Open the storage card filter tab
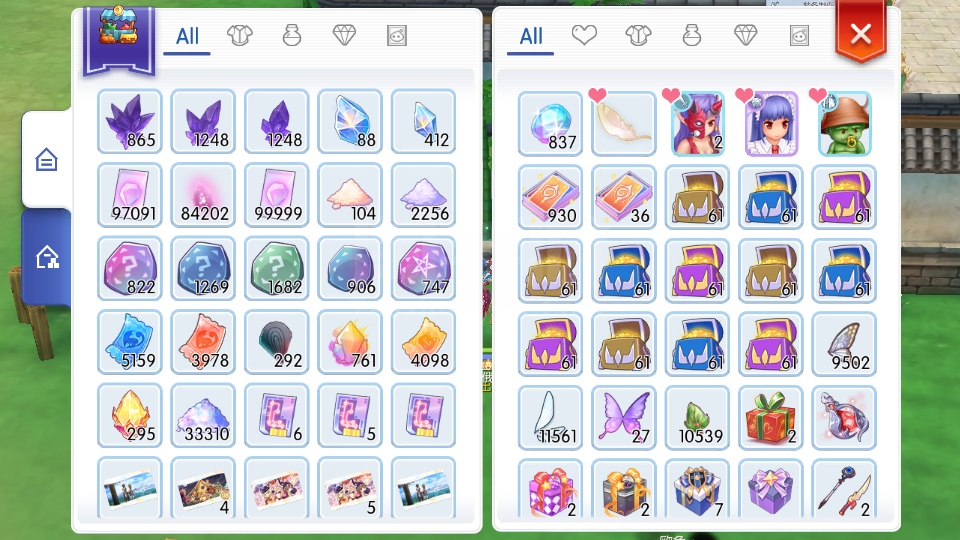 click(397, 36)
